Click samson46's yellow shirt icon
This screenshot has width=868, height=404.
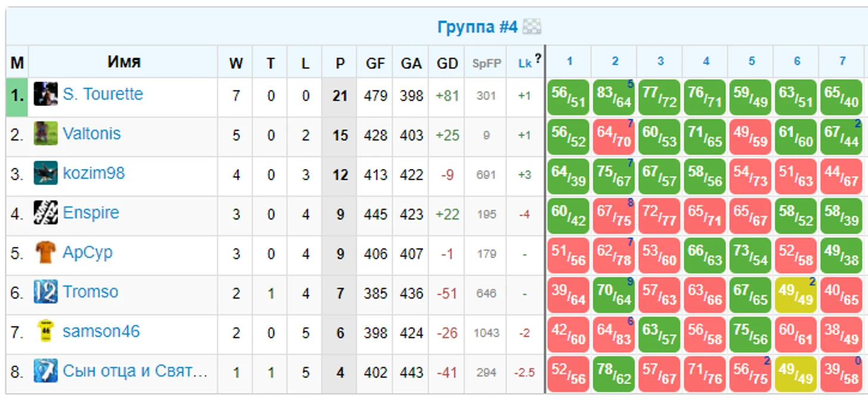tap(46, 331)
